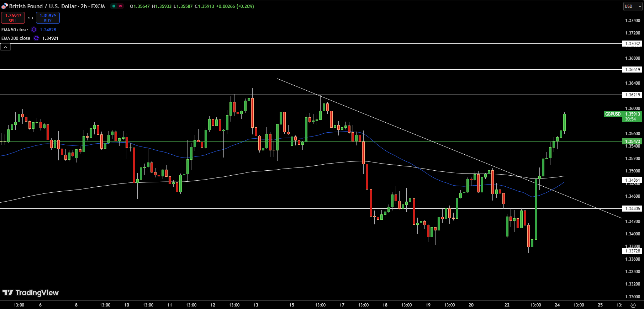The width and height of the screenshot is (644, 309).
Task: Select the green 1.35473 price label
Action: 633,142
